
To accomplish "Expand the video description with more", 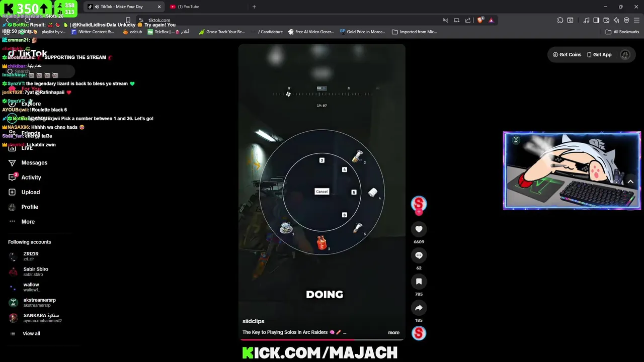I will tap(393, 332).
